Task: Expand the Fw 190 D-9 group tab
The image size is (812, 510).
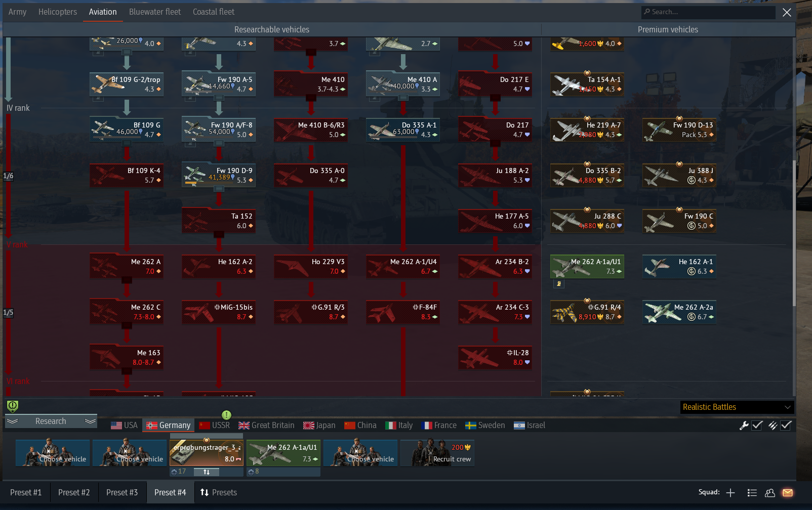Action: pyautogui.click(x=219, y=189)
